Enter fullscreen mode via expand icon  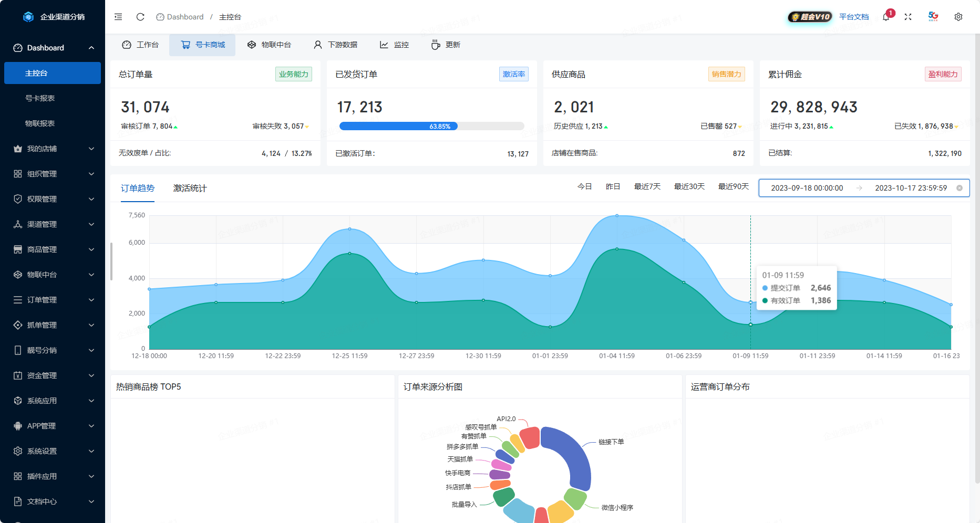(908, 17)
